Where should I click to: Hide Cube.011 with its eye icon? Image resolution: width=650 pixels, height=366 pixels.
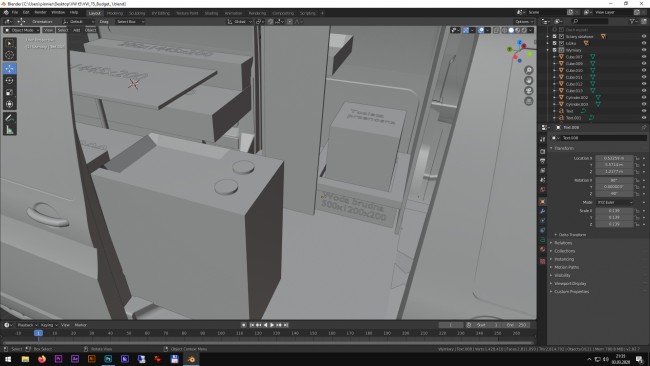point(644,77)
